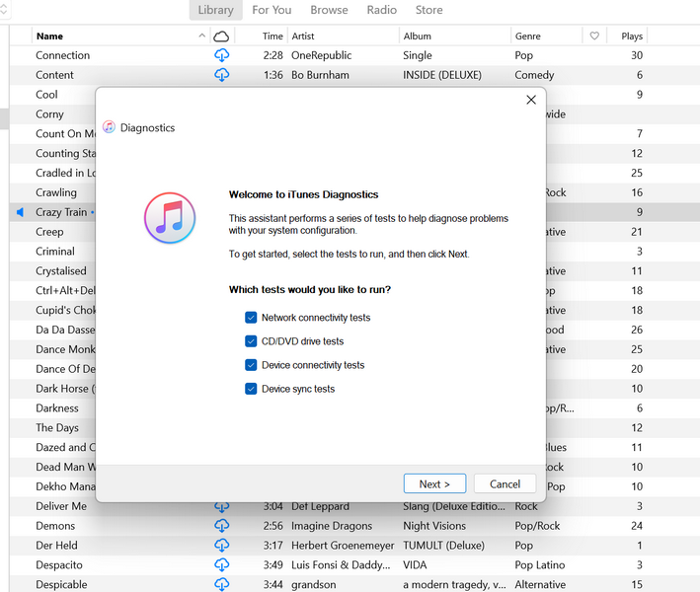Click the cloud download icon for Content

[x=221, y=75]
